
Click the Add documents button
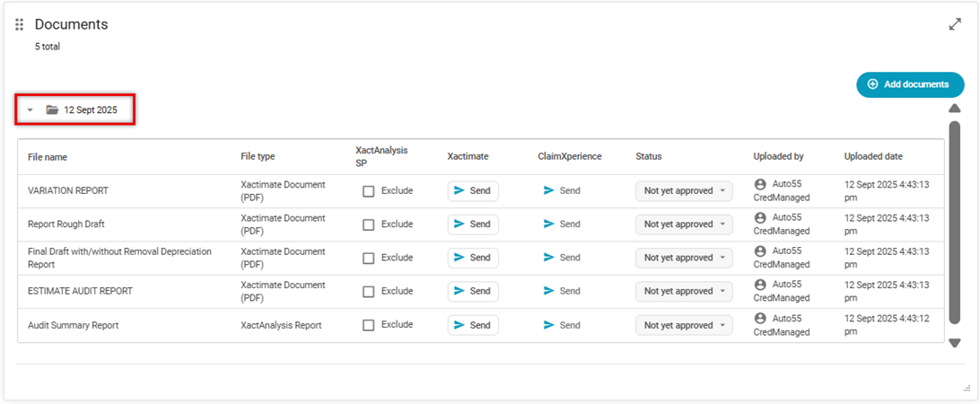tap(909, 84)
